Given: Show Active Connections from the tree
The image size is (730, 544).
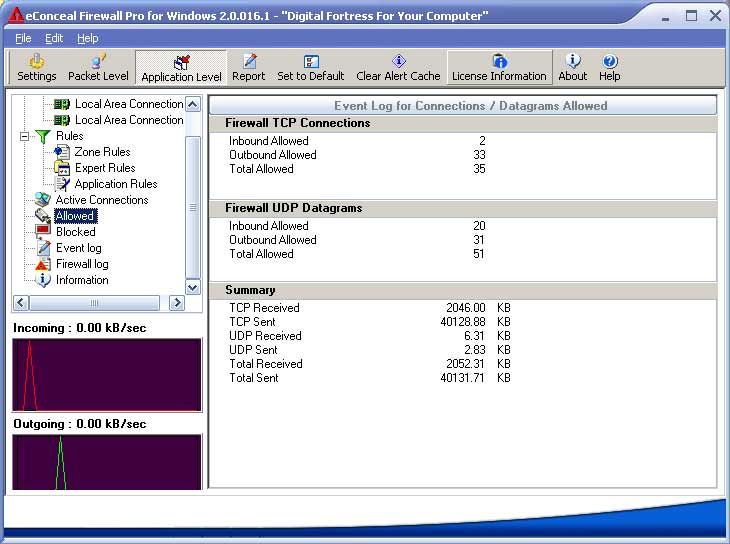Looking at the screenshot, I should [102, 200].
